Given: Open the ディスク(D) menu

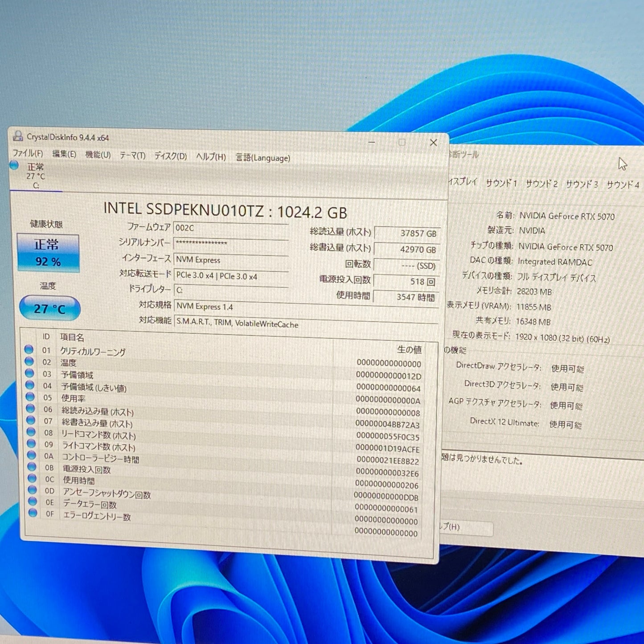Looking at the screenshot, I should point(171,156).
